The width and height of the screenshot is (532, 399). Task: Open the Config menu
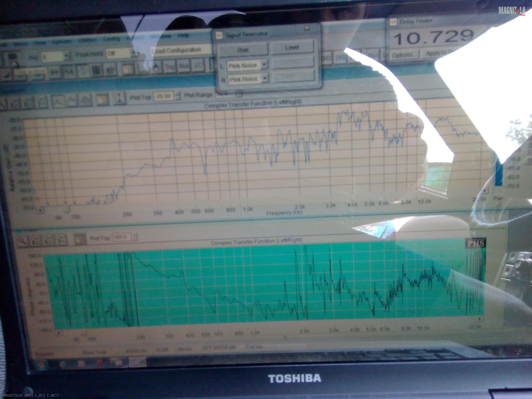111,39
